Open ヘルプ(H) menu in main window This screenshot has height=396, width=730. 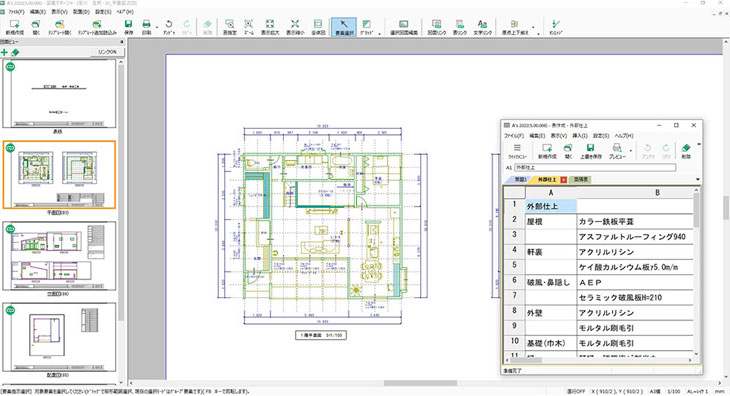124,12
